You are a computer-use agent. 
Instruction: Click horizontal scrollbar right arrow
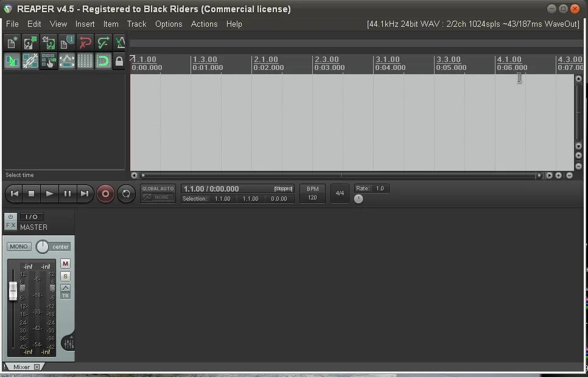[550, 175]
